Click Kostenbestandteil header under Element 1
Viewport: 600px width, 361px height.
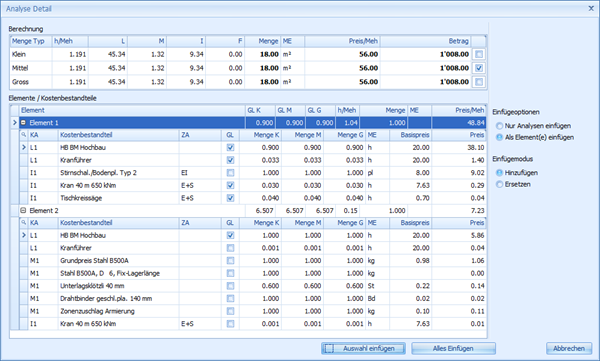pyautogui.click(x=118, y=135)
